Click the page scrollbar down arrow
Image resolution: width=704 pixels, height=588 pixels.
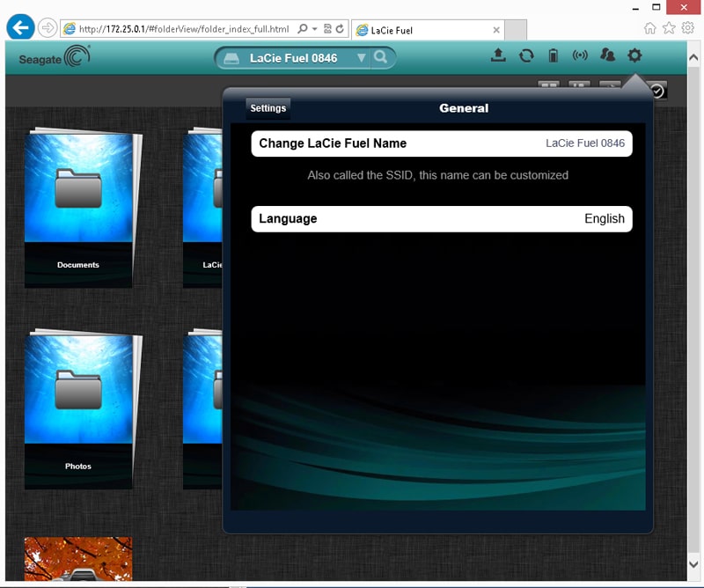[x=693, y=564]
